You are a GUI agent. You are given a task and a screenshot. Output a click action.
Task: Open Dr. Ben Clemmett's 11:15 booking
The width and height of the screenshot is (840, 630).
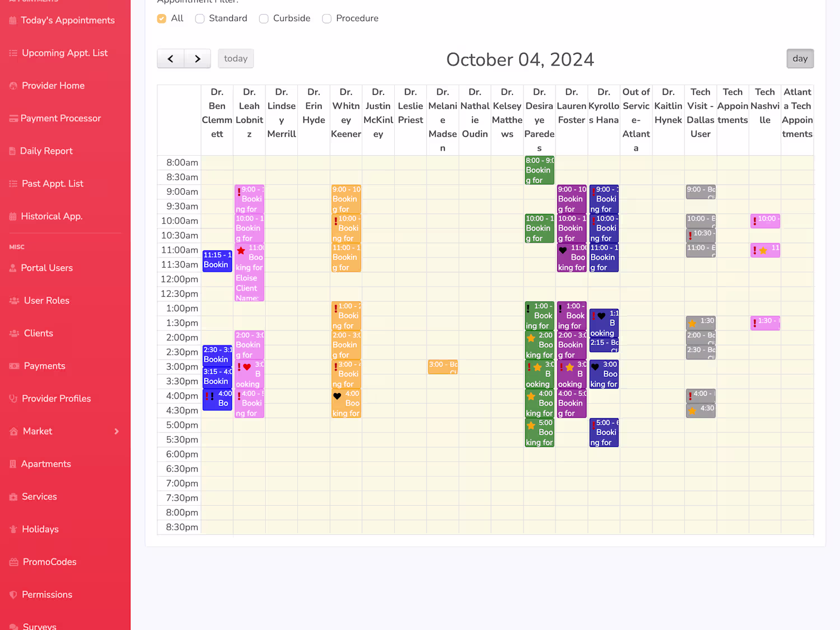coord(217,261)
